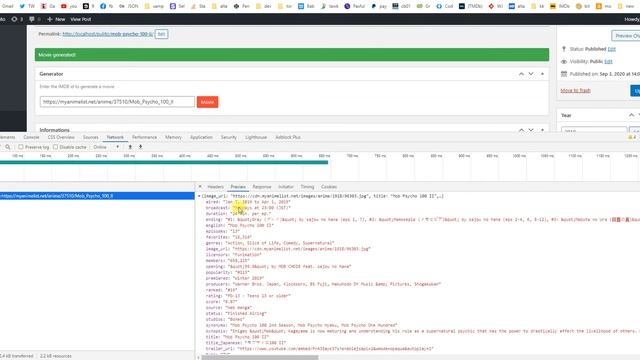Select the Network tab
Viewport: 640px width, 360px height.
coord(115,137)
